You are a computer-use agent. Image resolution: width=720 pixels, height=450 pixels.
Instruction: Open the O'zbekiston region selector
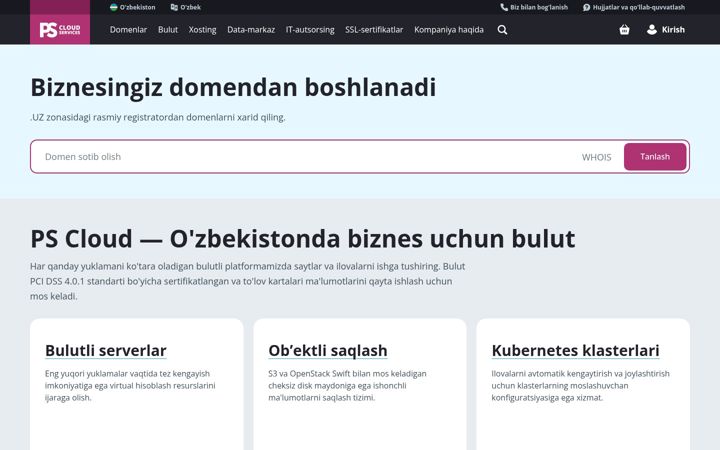click(x=132, y=7)
